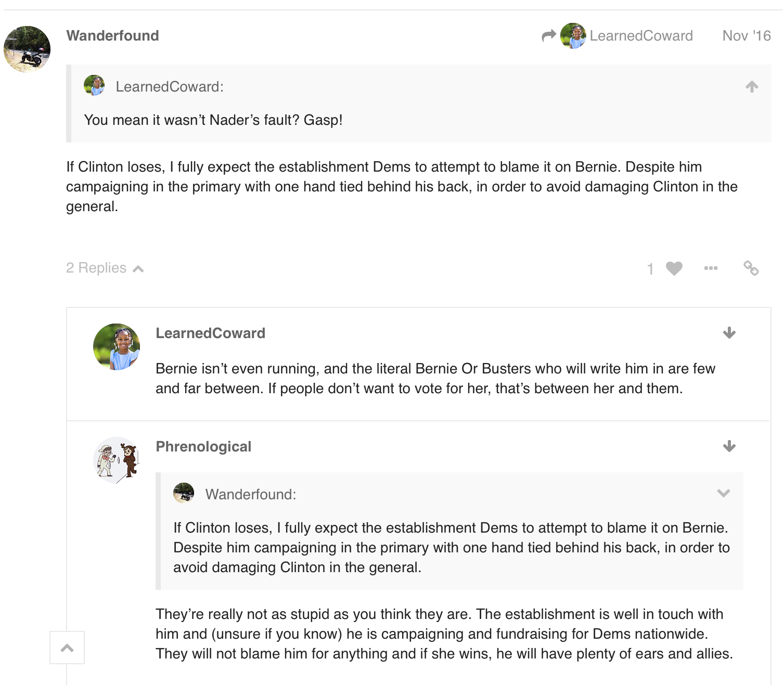The width and height of the screenshot is (784, 685).
Task: Click reply-to arrow icon beside LearnedCoward
Action: click(x=549, y=36)
